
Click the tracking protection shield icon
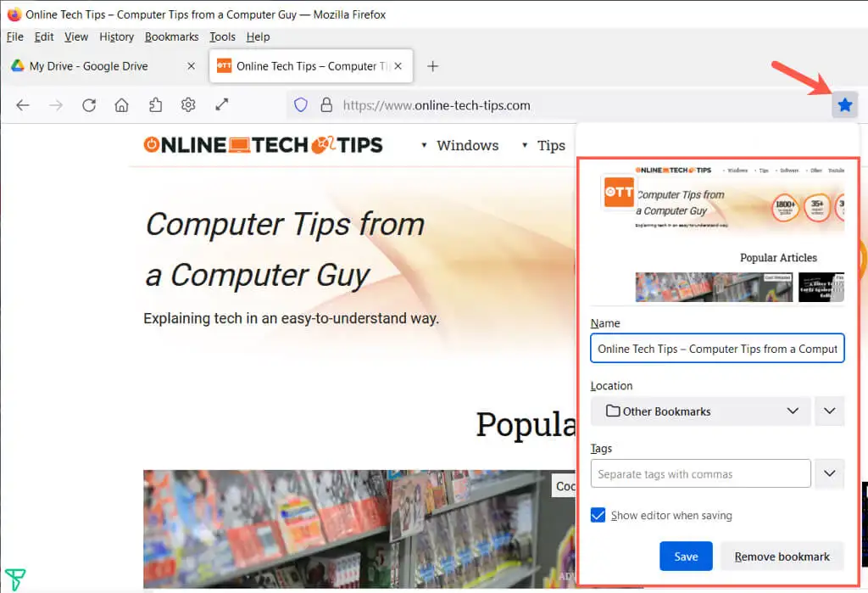tap(300, 105)
